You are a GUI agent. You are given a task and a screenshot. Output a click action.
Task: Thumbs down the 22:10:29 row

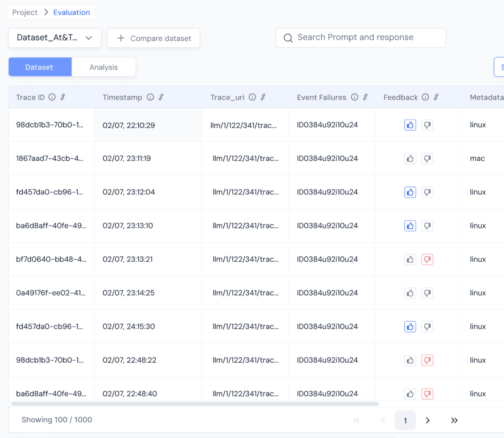click(427, 125)
